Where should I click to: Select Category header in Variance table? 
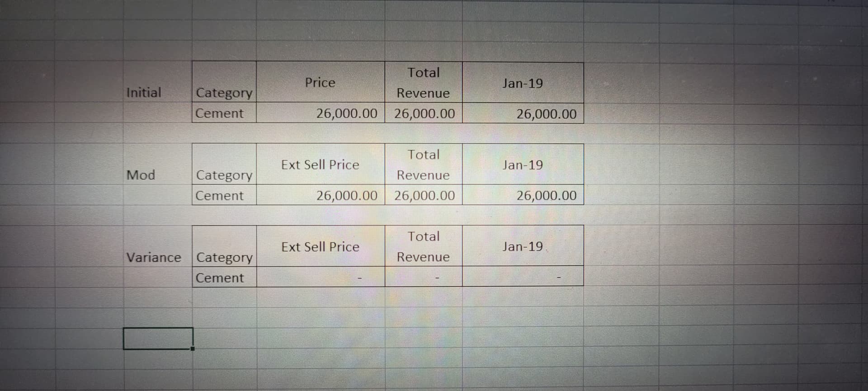[224, 257]
